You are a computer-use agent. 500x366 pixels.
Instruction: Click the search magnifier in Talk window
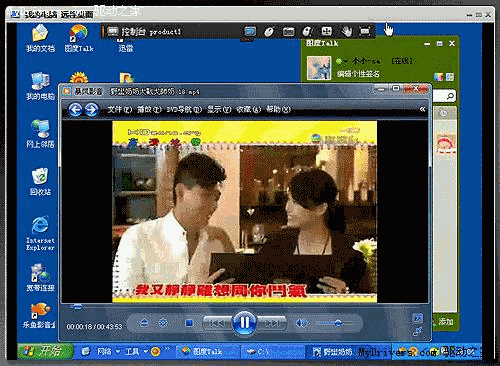[x=450, y=96]
